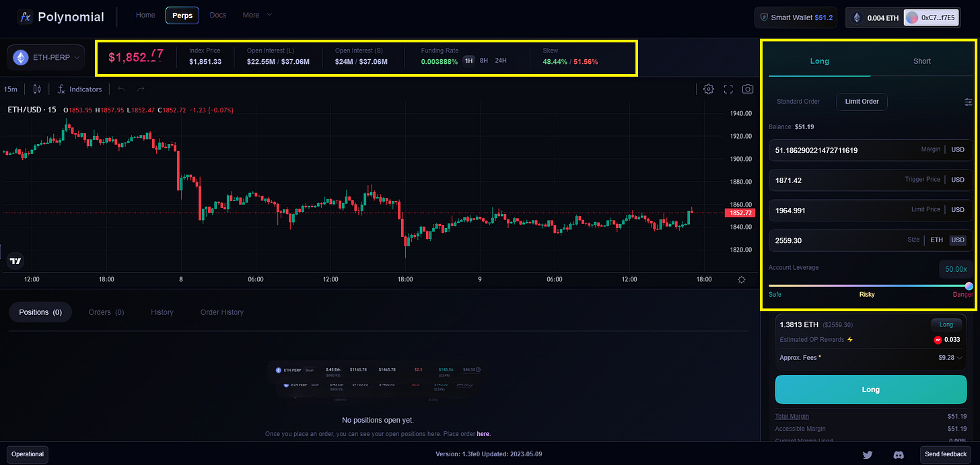Switch size unit to ETH
Image resolution: width=980 pixels, height=465 pixels.
(x=937, y=240)
